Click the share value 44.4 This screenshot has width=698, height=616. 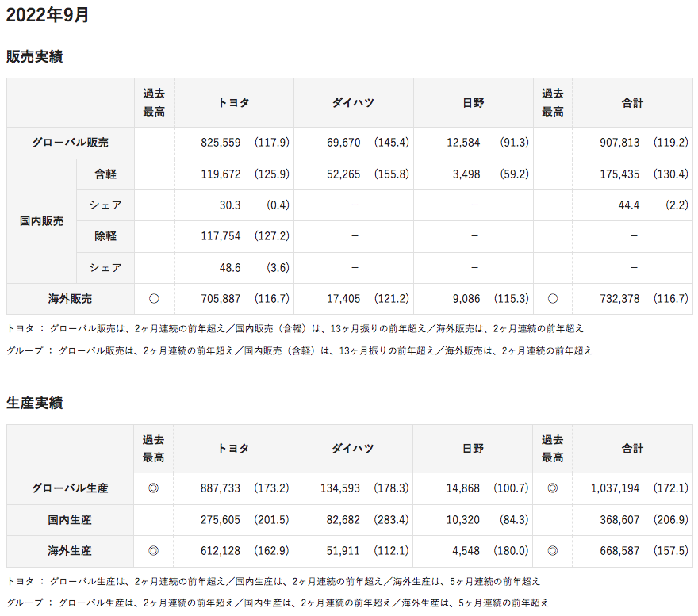pos(629,205)
